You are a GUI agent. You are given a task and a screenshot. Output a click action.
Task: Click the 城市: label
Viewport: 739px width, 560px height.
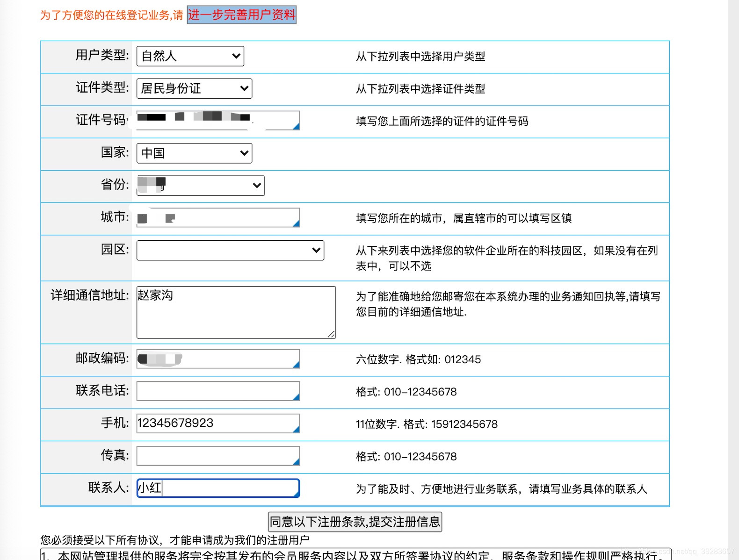click(x=115, y=217)
